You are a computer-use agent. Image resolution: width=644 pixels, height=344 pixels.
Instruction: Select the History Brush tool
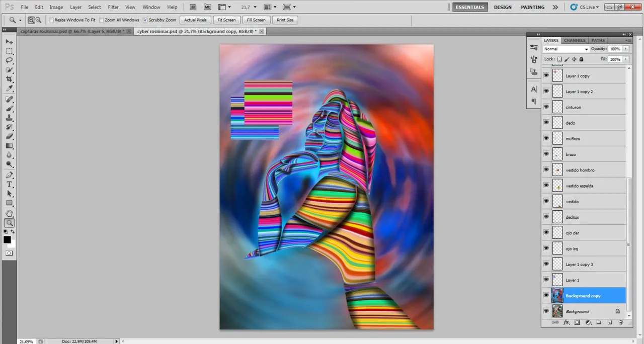point(9,127)
